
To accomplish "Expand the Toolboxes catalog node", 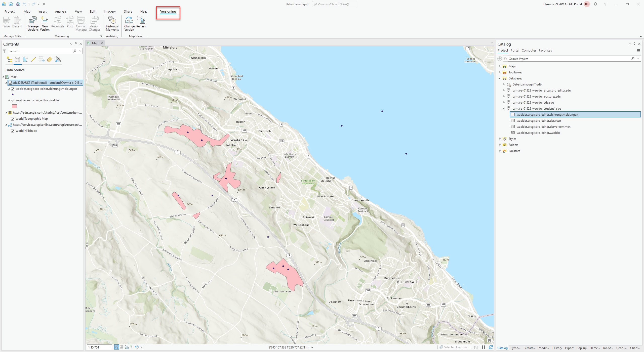I will [500, 72].
